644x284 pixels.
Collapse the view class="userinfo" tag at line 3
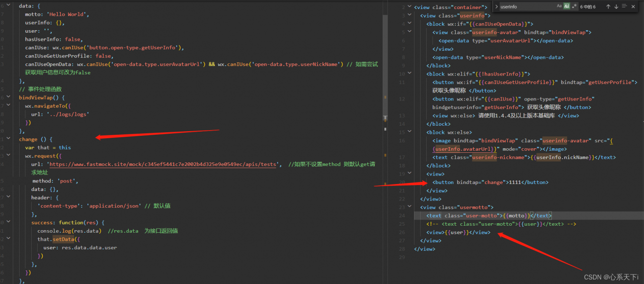click(410, 16)
